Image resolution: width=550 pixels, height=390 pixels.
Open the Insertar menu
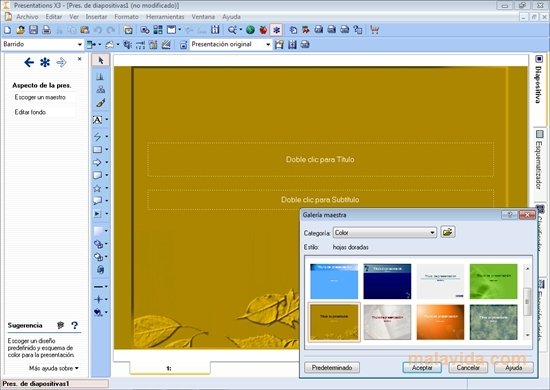96,16
